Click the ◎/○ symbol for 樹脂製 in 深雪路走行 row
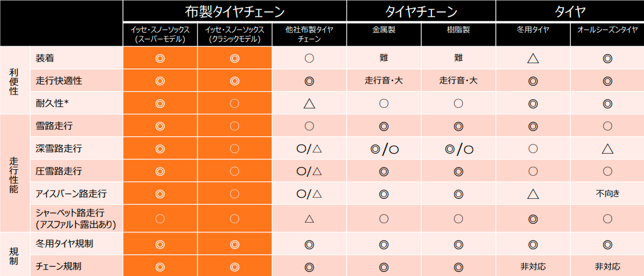Viewport: 644px width, 276px height. pyautogui.click(x=458, y=149)
